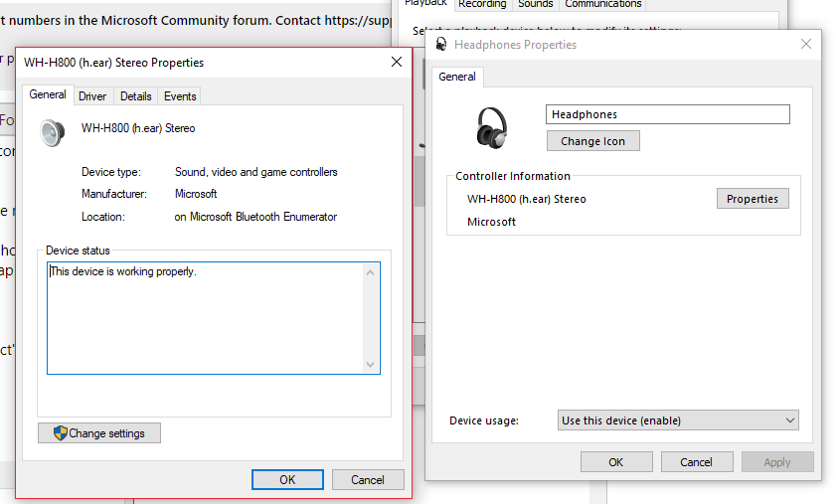The height and width of the screenshot is (504, 840).
Task: Click OK in Headphones Properties
Action: pyautogui.click(x=616, y=461)
